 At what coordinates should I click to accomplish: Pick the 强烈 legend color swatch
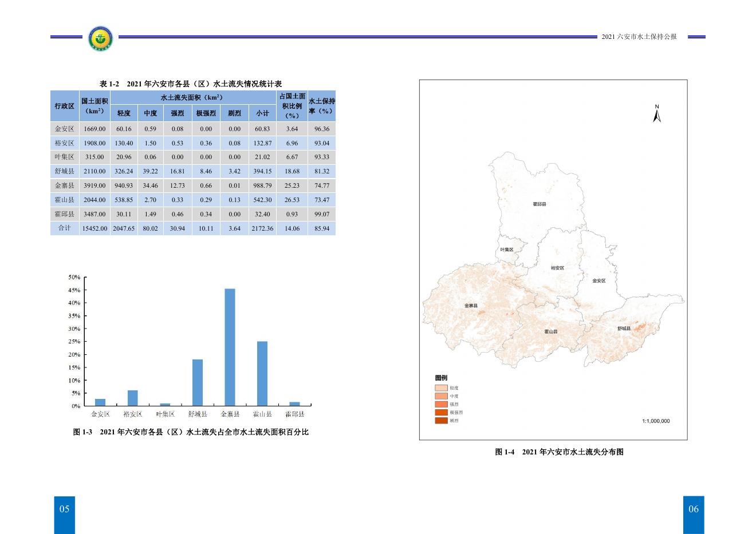(x=441, y=404)
